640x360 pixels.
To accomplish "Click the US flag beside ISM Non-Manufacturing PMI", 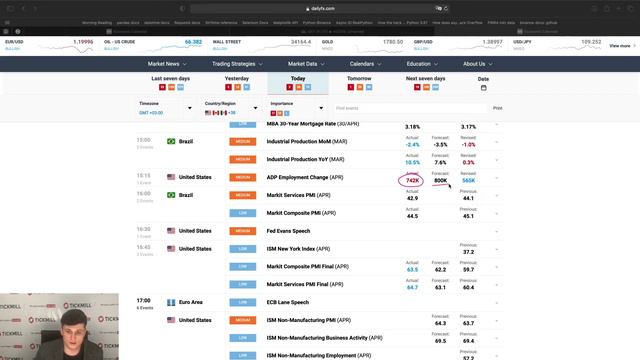I will (171, 320).
